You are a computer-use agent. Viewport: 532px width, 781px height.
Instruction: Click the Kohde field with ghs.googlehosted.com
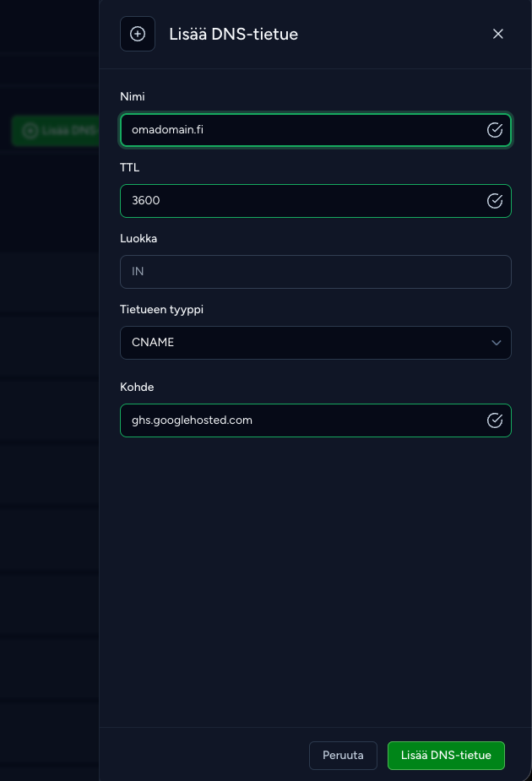point(315,420)
